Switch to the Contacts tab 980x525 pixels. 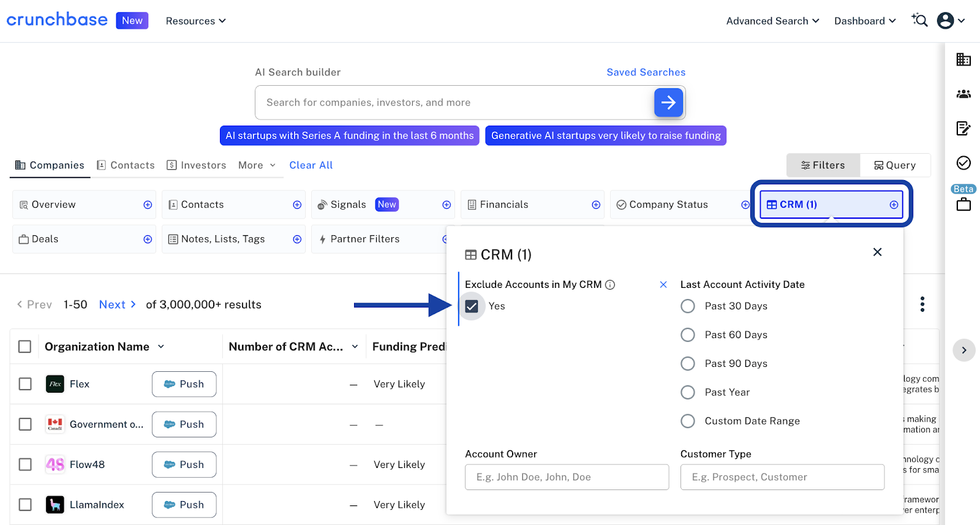pyautogui.click(x=126, y=165)
